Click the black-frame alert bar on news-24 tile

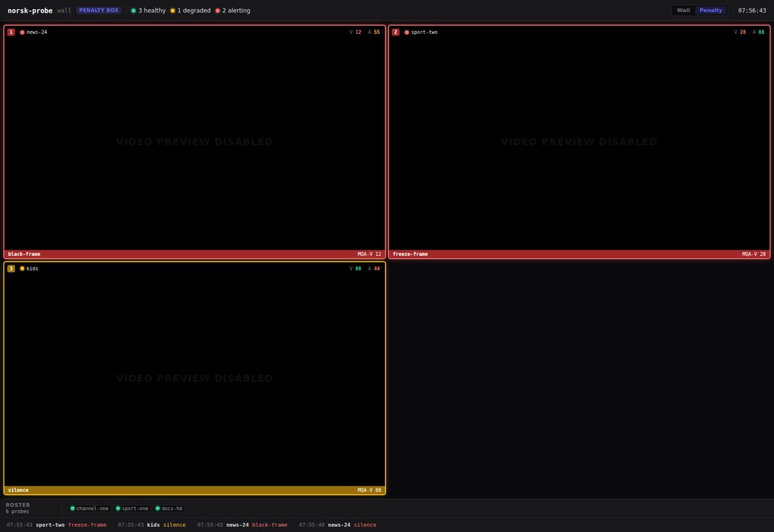pyautogui.click(x=194, y=254)
